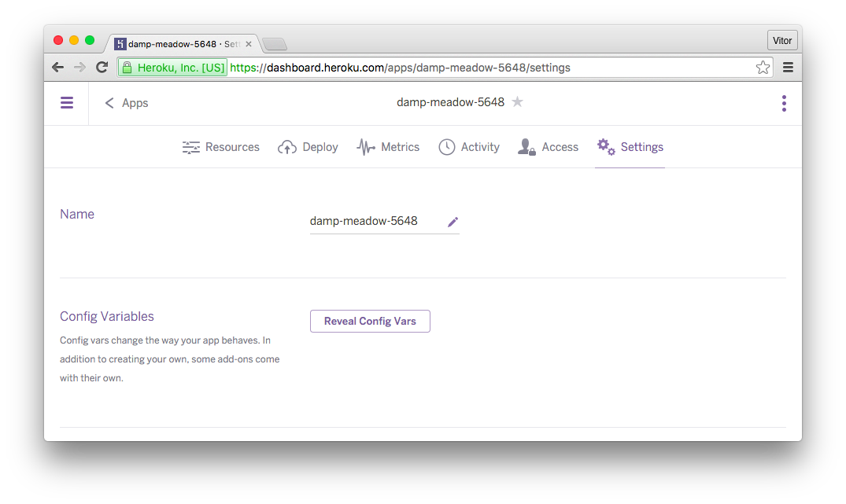Select the damp-meadow-5648 browser tab
This screenshot has width=846, height=504.
pos(183,44)
